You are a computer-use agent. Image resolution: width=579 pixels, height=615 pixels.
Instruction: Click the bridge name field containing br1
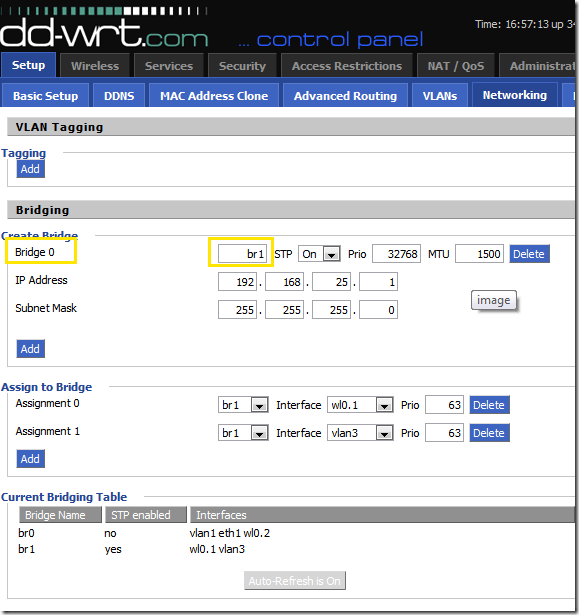[242, 254]
